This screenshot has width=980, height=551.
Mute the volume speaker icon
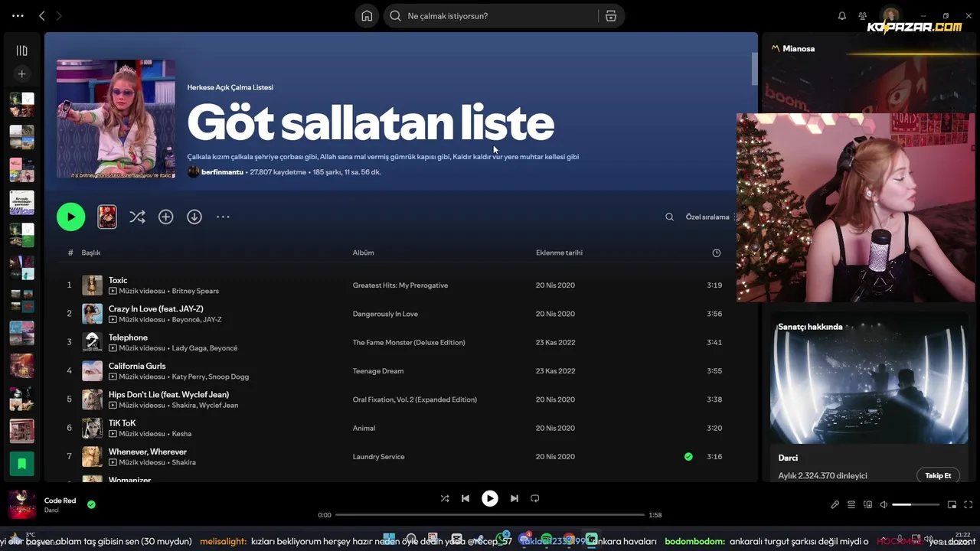coord(884,505)
